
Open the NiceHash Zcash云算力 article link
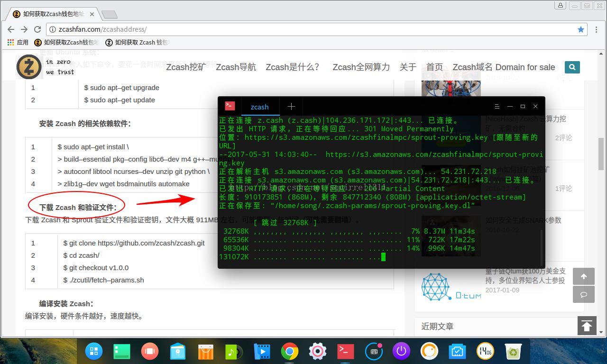click(525, 123)
